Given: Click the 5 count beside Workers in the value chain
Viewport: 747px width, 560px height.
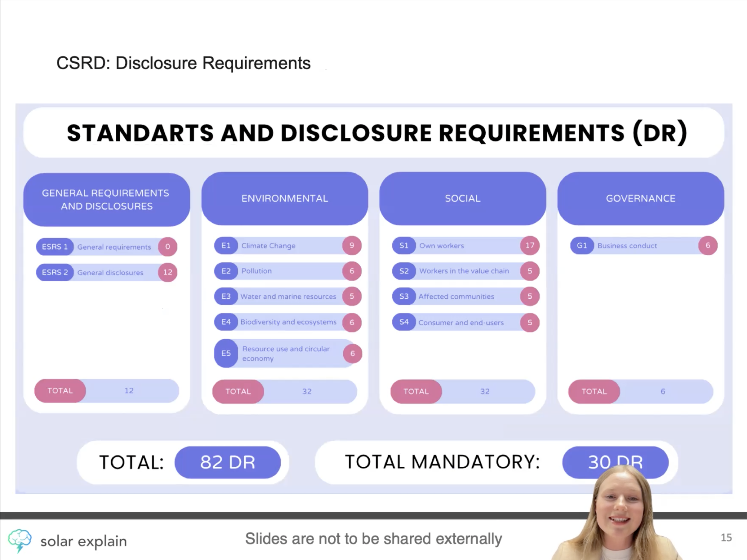Looking at the screenshot, I should pos(530,271).
